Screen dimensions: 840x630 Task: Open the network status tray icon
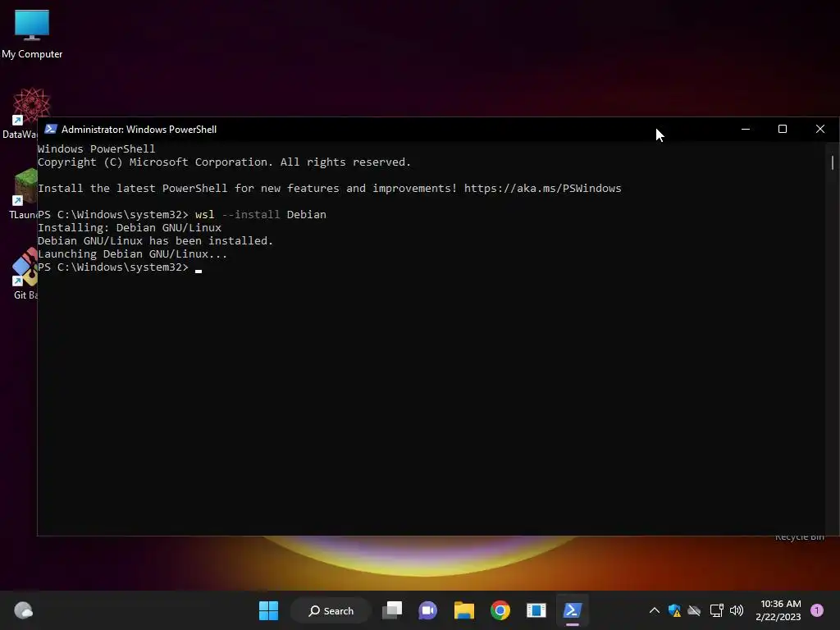[x=716, y=610]
